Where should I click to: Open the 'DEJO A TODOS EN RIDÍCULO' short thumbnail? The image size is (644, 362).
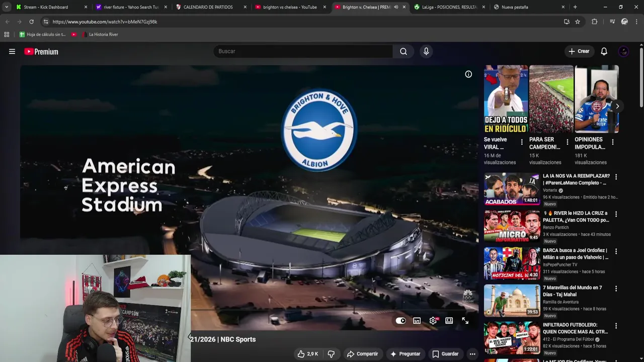[506, 99]
